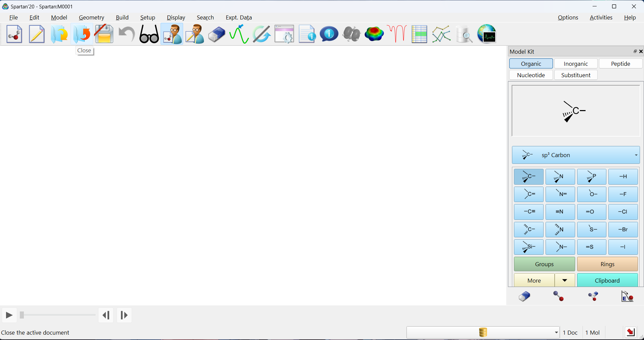This screenshot has height=340, width=644.
Task: Click the toolbar icon with a slash and blue arrow
Action: point(262,34)
